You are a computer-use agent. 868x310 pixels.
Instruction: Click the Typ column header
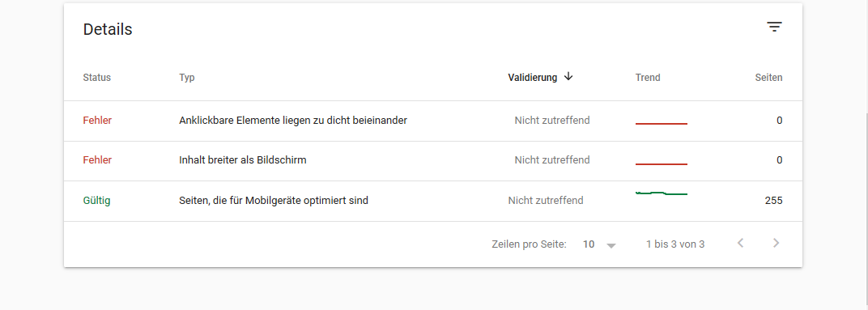coord(186,78)
